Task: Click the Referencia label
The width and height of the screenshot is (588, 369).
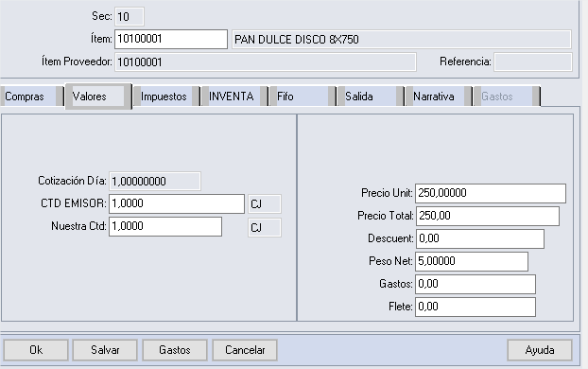Action: tap(465, 61)
